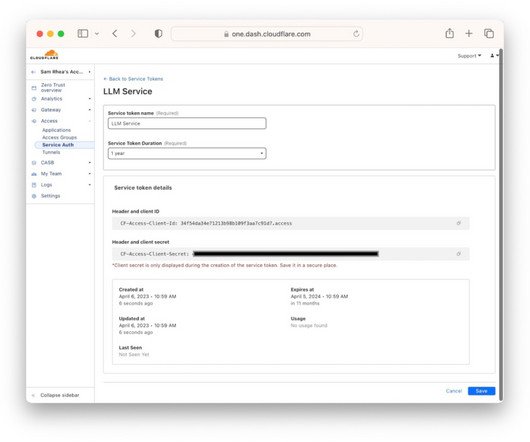
Task: Open the Support dropdown menu
Action: pyautogui.click(x=469, y=56)
